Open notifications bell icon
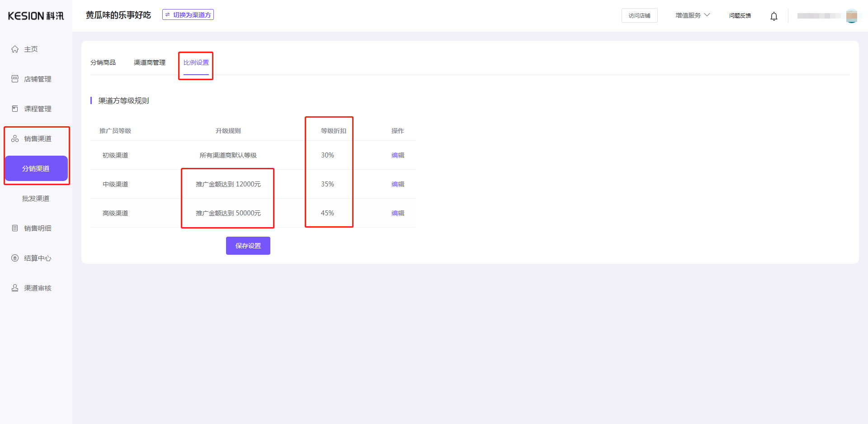The height and width of the screenshot is (424, 868). [774, 16]
